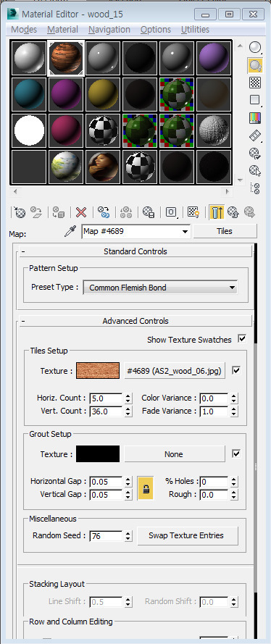The width and height of the screenshot is (271, 644).
Task: Click the black Grout texture color swatch
Action: pyautogui.click(x=98, y=453)
